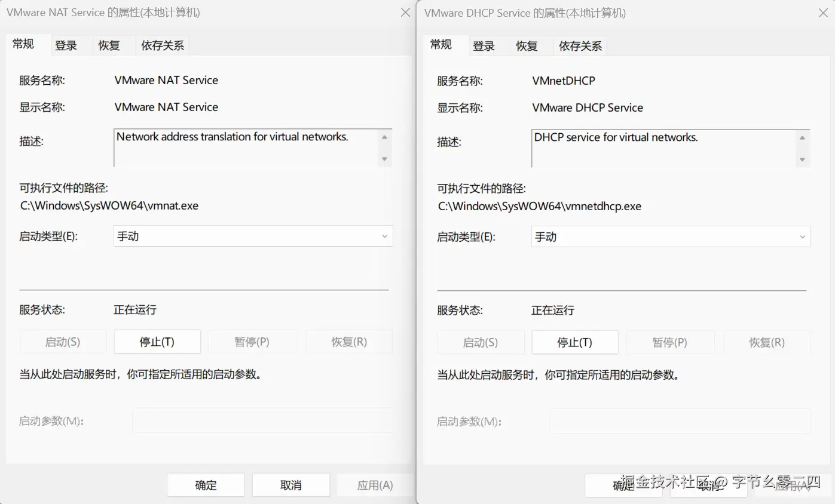Image resolution: width=835 pixels, height=504 pixels.
Task: Cancel with 取消 in NAT Service window
Action: (x=291, y=485)
